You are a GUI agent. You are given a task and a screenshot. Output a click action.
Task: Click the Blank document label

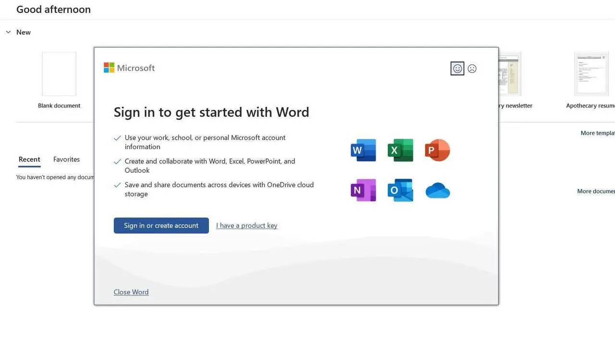59,106
